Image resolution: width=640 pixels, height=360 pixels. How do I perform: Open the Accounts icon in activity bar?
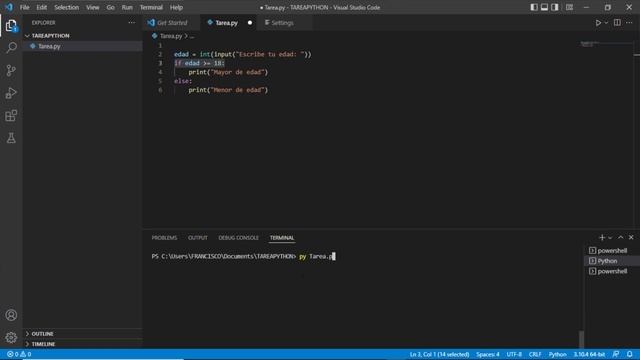(11, 315)
